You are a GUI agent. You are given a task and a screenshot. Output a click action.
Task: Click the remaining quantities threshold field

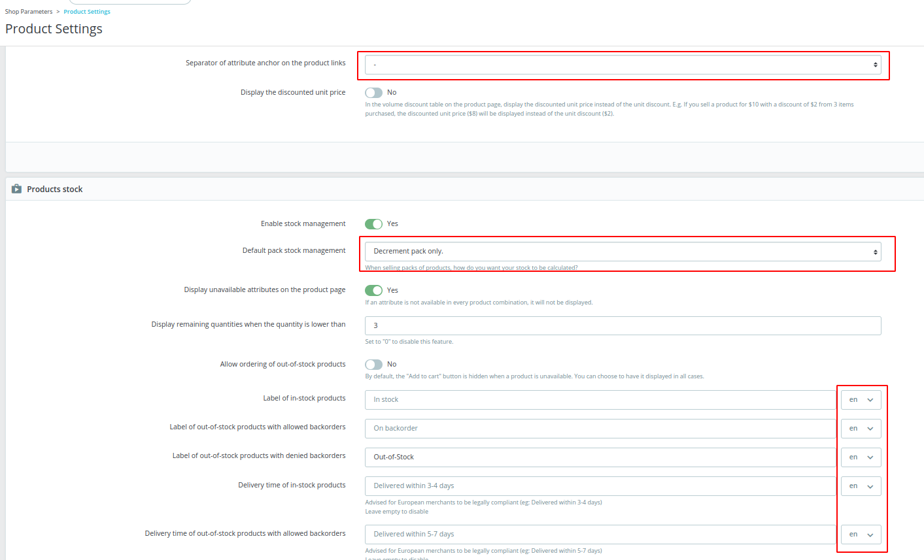tap(623, 326)
